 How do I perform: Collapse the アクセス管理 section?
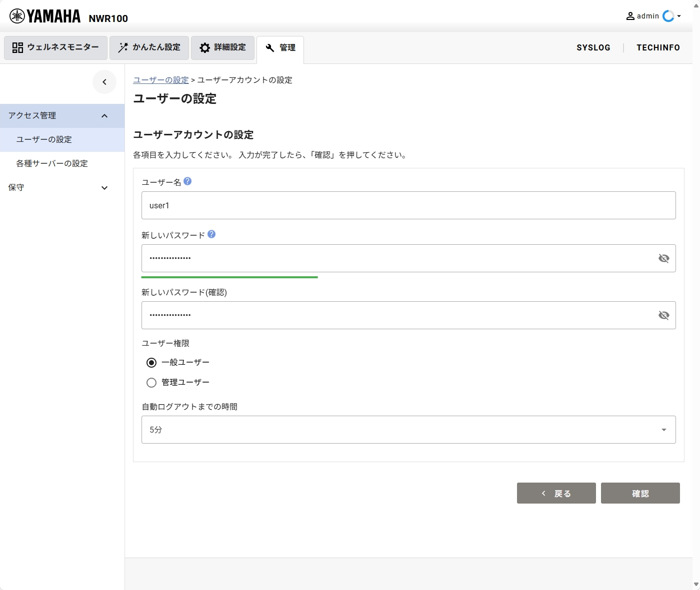click(104, 116)
